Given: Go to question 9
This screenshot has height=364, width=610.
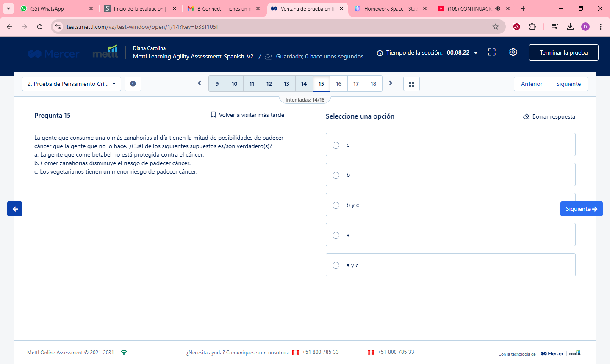Looking at the screenshot, I should [217, 84].
